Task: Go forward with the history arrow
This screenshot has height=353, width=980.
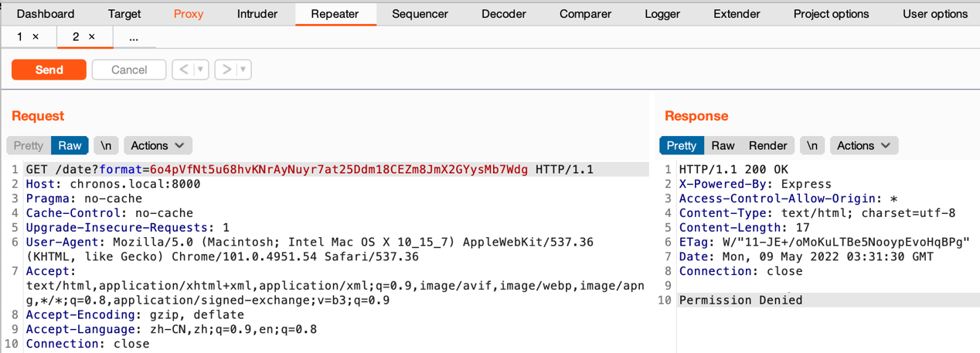Action: pyautogui.click(x=226, y=70)
